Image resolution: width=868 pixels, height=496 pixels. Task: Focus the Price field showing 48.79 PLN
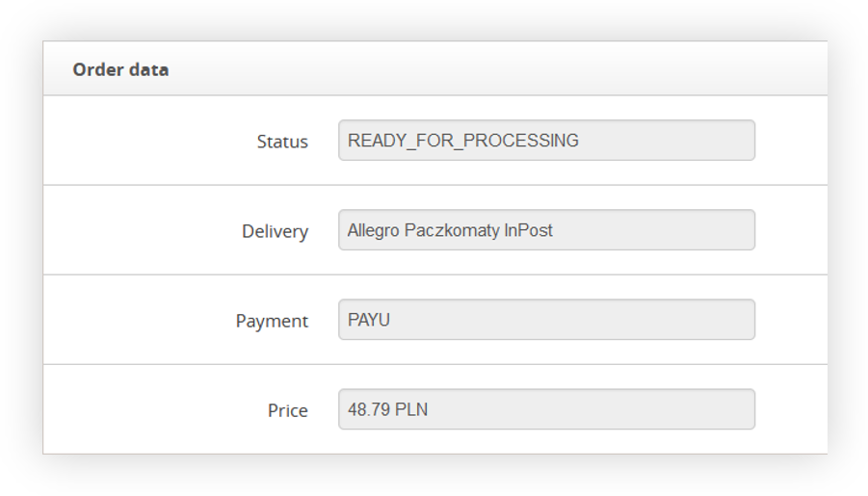point(545,409)
